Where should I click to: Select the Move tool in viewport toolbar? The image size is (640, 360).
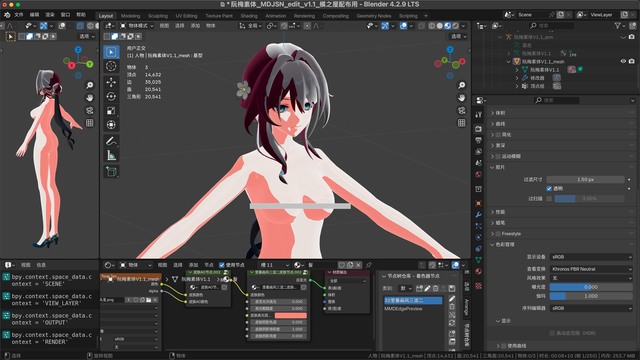(111, 82)
